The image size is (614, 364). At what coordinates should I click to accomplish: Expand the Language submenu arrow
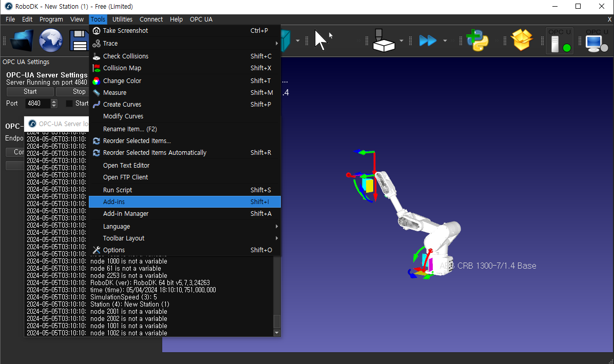click(x=277, y=227)
